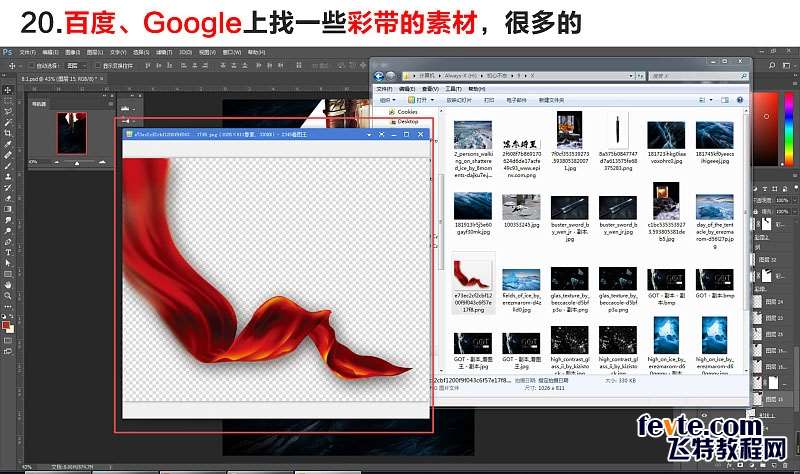Open Explorer's help question-mark icon
800x474 pixels.
pyautogui.click(x=740, y=100)
